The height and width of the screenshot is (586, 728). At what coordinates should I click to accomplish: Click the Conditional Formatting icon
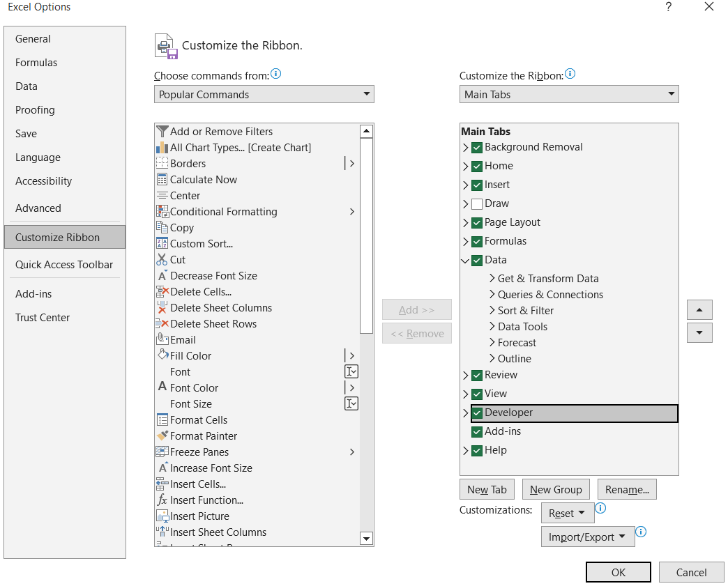click(162, 212)
